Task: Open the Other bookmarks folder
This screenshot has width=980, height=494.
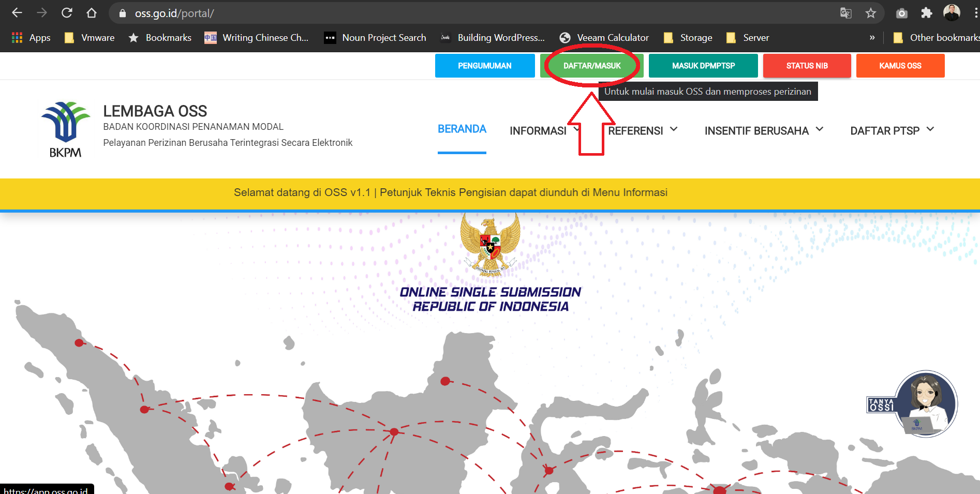Action: tap(936, 38)
